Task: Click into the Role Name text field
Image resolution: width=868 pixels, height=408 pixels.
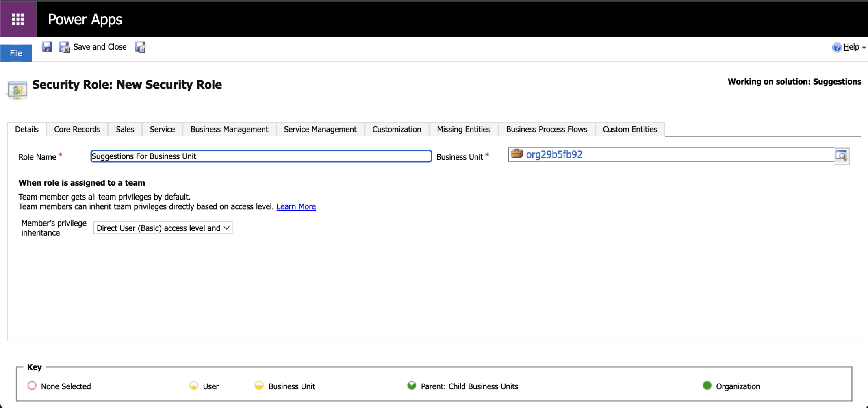Action: [x=261, y=156]
